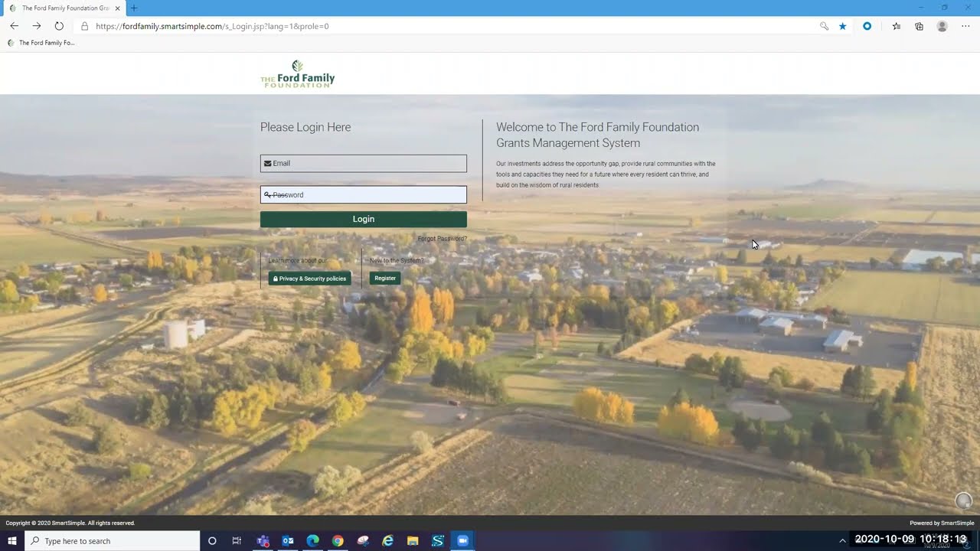Click the Cortana circle icon

(x=212, y=541)
